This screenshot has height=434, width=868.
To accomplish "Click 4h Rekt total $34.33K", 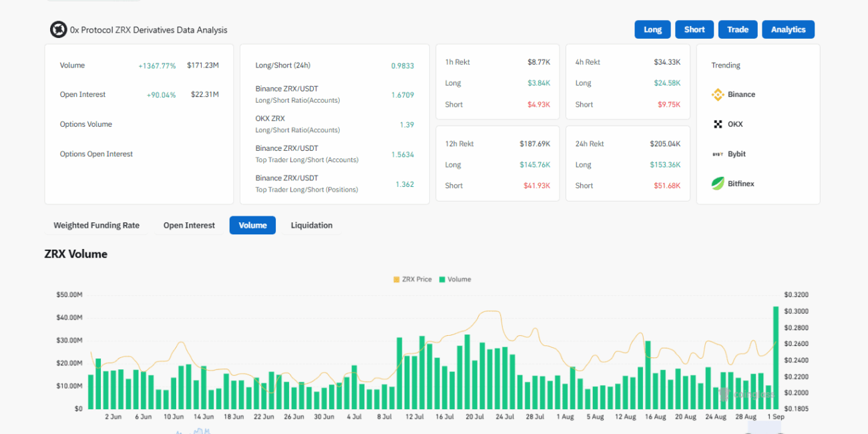I will (667, 62).
